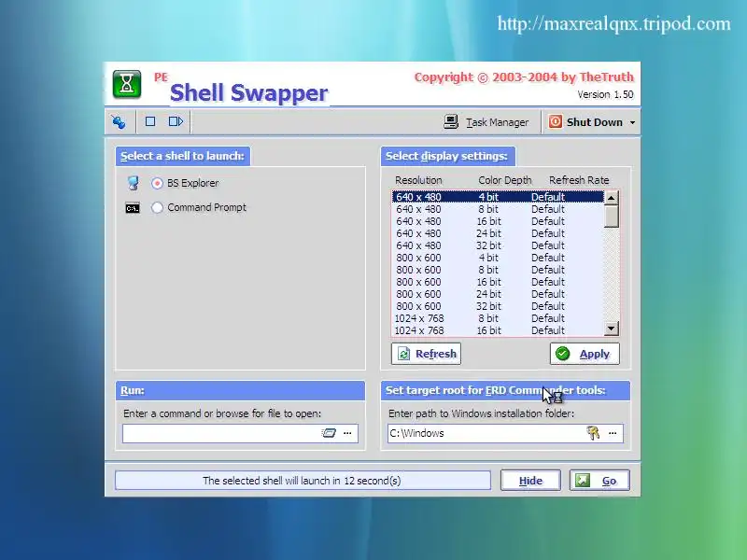Click the BS Explorer shell icon
747x560 pixels.
(133, 183)
